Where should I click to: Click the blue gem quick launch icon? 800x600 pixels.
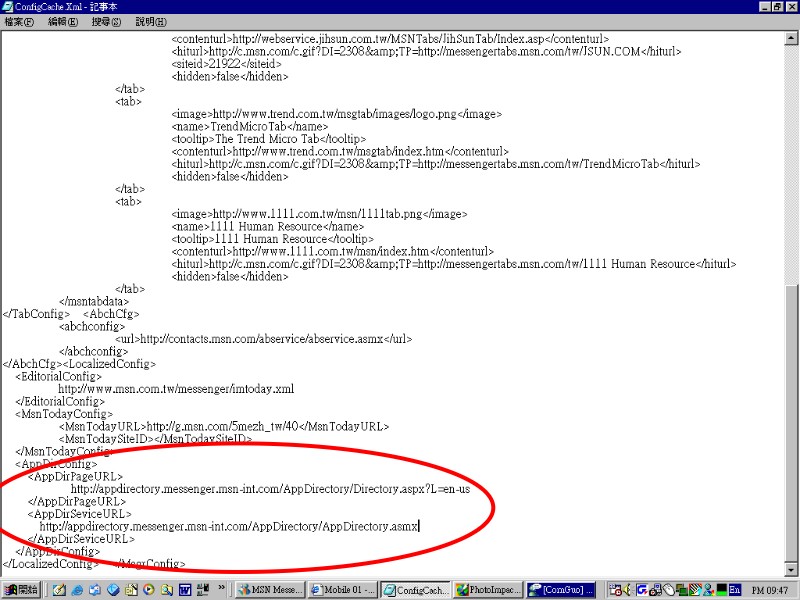pyautogui.click(x=113, y=590)
